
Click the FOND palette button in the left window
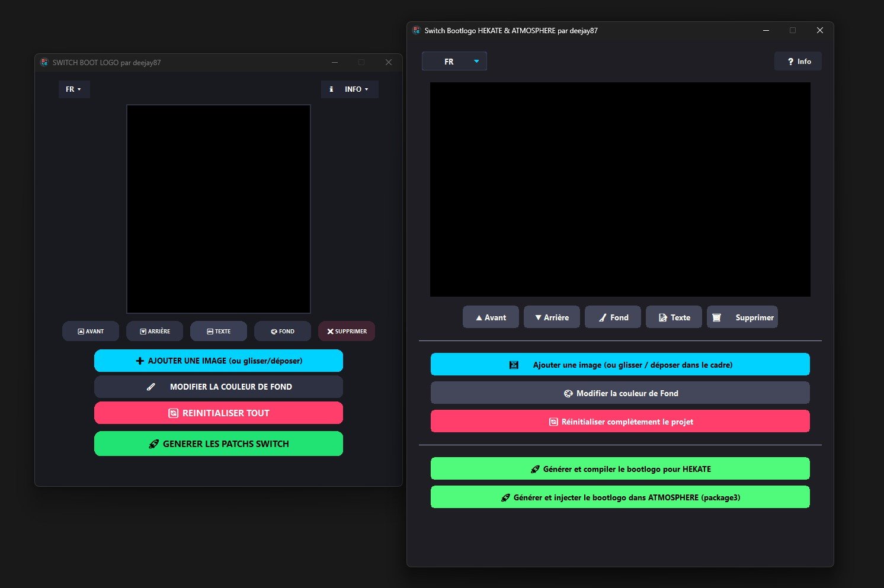tap(283, 332)
